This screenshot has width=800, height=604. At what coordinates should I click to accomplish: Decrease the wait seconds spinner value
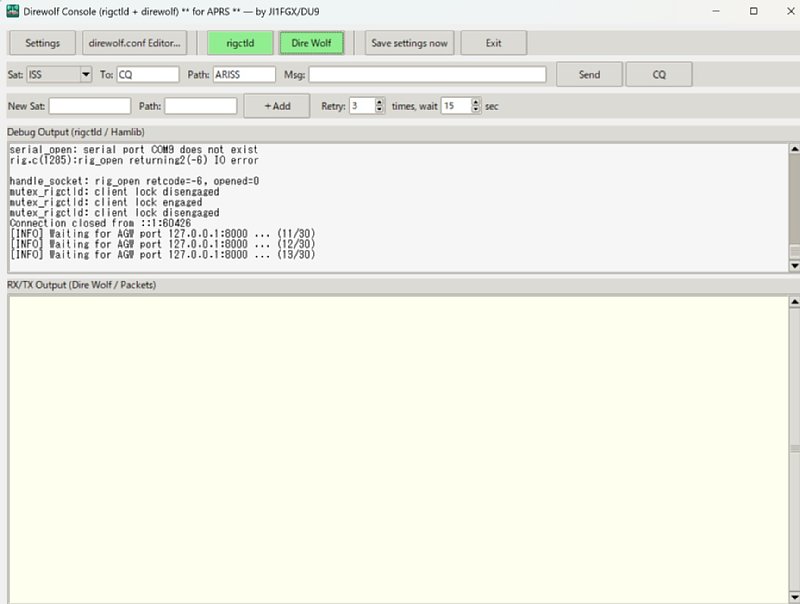tap(476, 110)
